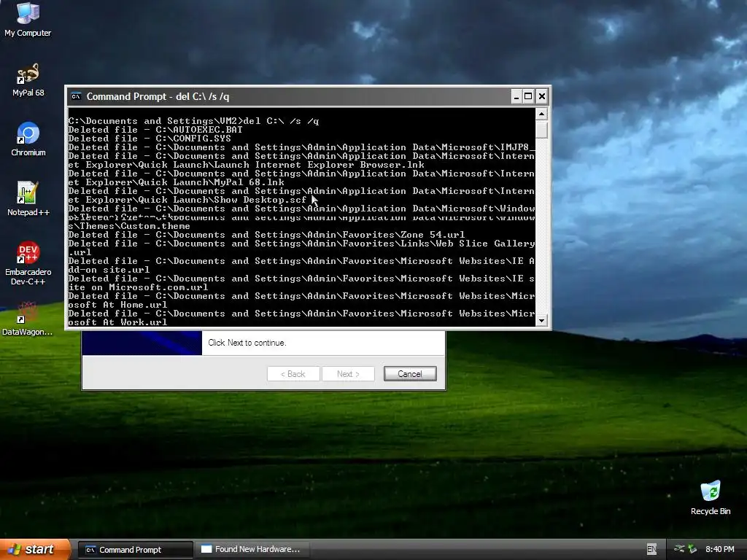
Task: Click the Command Prompt scrollbar thumb
Action: tap(541, 130)
